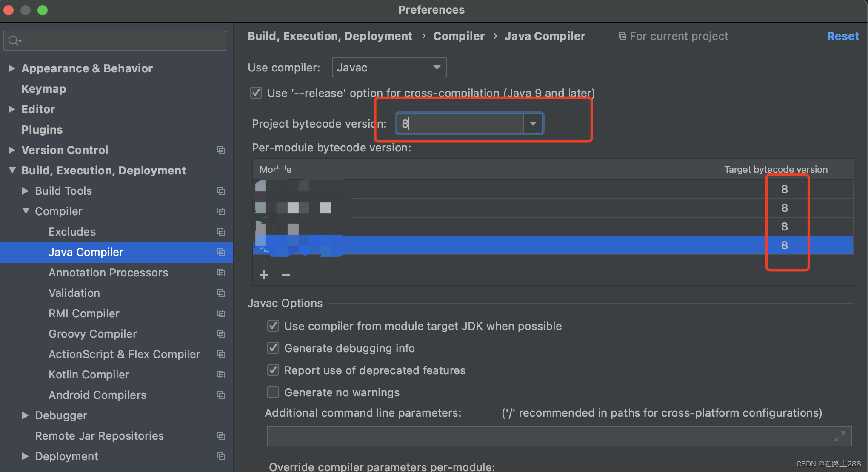The image size is (868, 472).
Task: Open the 'Use compiler' Javac dropdown
Action: click(x=437, y=67)
